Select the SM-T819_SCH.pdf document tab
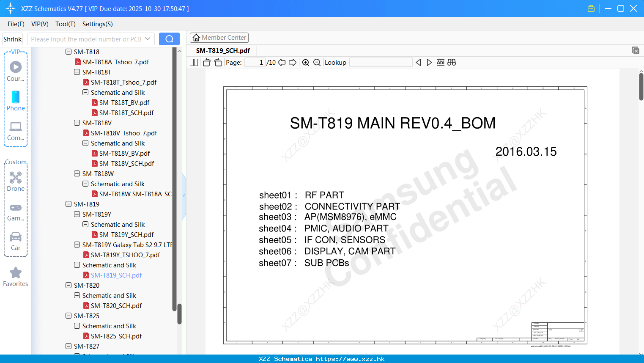Screen dimensions: 644x363 click(223, 50)
